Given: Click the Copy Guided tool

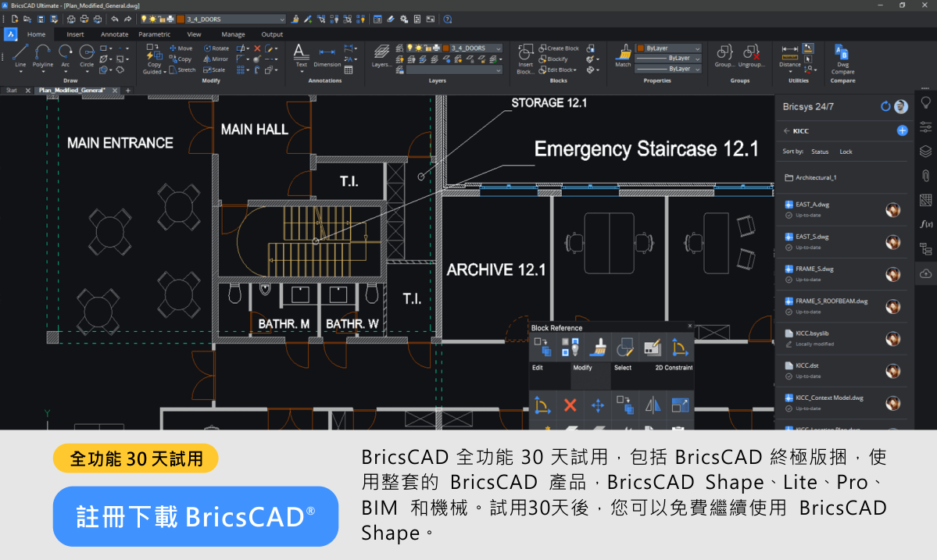Looking at the screenshot, I should click(154, 59).
